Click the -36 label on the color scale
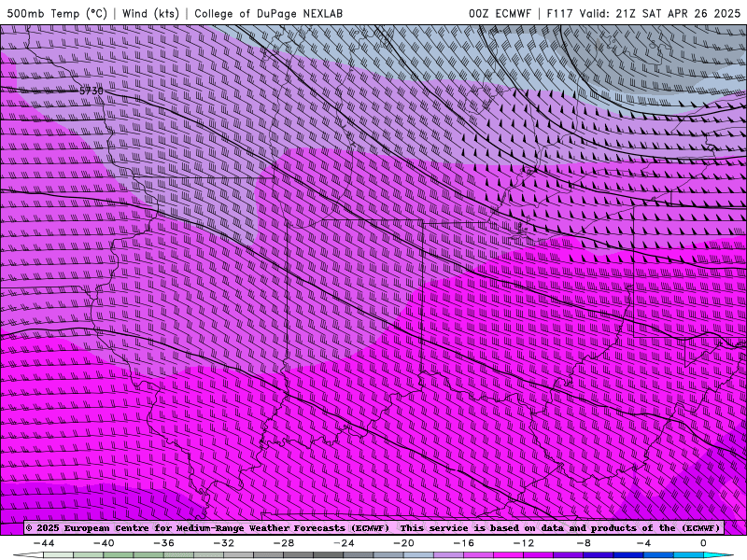 163,543
